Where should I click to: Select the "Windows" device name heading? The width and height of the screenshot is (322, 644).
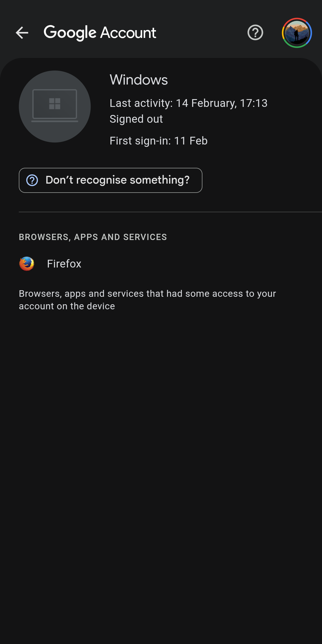pyautogui.click(x=139, y=80)
